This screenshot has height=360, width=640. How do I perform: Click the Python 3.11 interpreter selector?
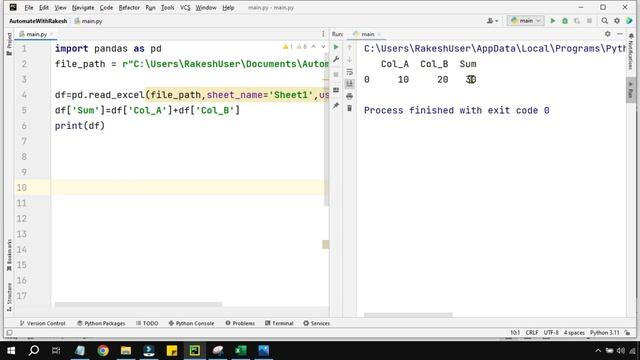point(604,333)
